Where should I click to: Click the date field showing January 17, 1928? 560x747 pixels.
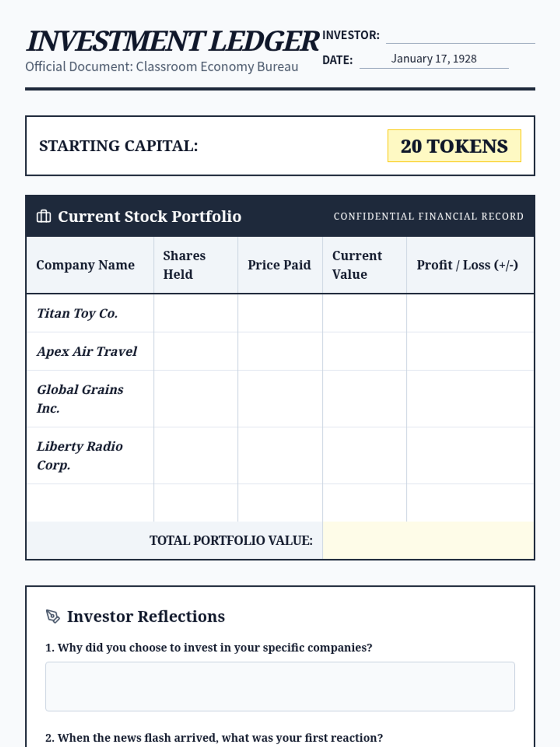click(x=434, y=59)
